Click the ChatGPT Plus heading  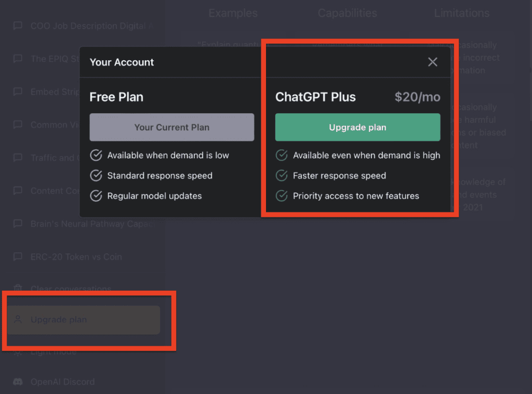pyautogui.click(x=315, y=97)
